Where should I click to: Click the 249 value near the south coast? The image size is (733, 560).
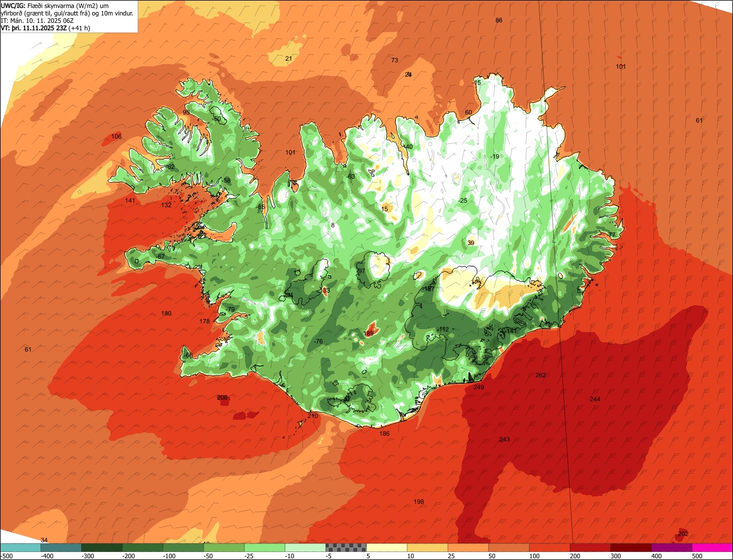[x=479, y=388]
